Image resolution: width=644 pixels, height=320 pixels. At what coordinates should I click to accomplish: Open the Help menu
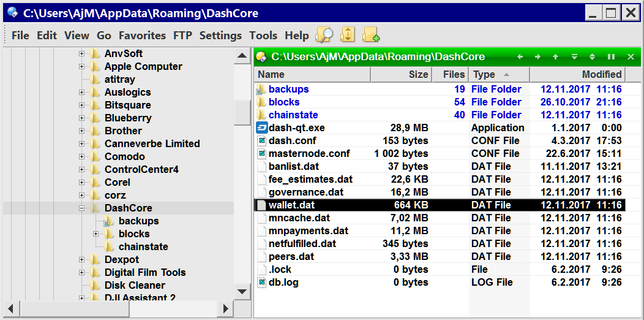(296, 36)
